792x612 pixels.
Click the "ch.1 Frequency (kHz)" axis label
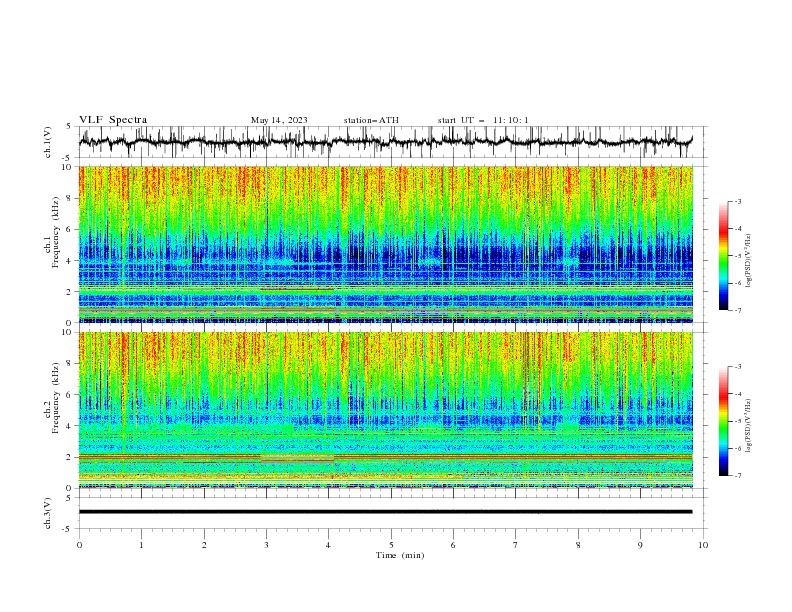(x=52, y=231)
